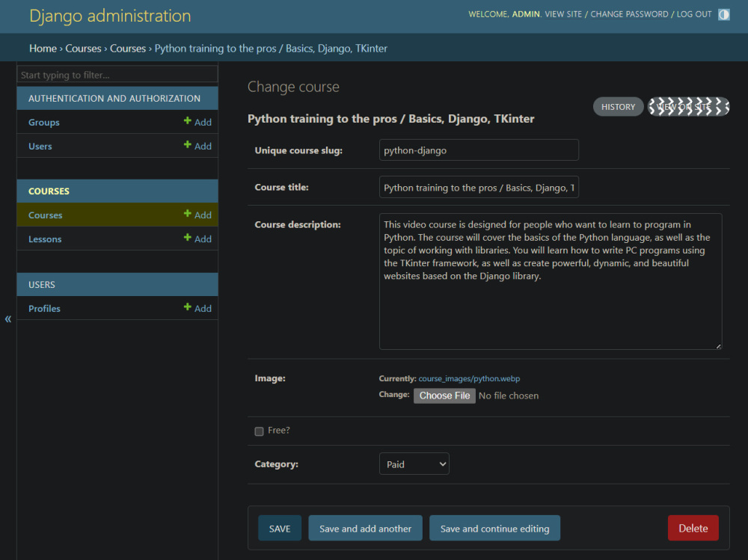Collapse the sidebar with the double chevron
The width and height of the screenshot is (748, 560).
pyautogui.click(x=8, y=319)
